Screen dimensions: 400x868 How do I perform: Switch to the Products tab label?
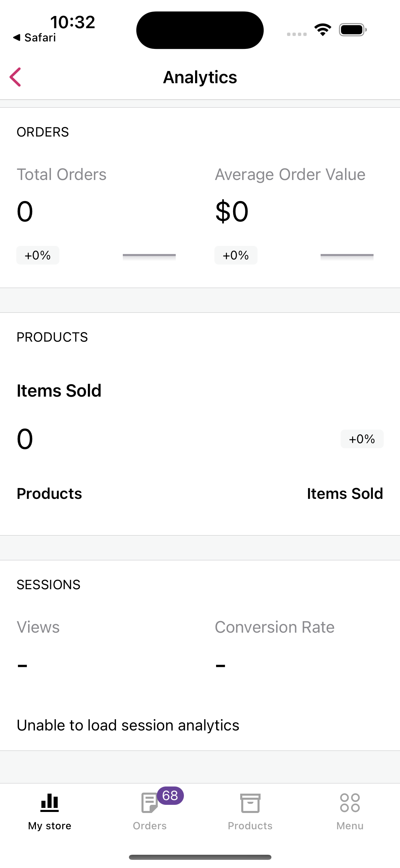coord(250,826)
